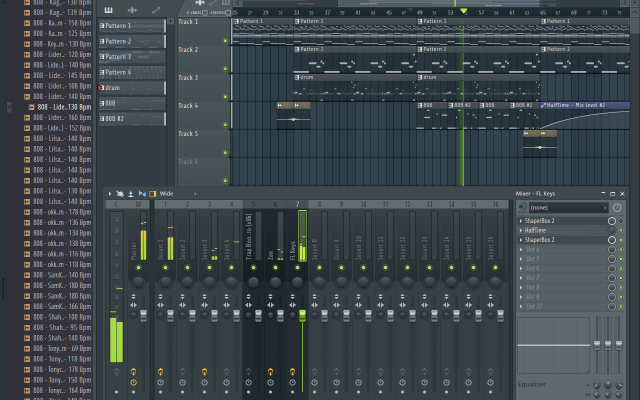Mute Track 5 in the playlist

pos(225,153)
